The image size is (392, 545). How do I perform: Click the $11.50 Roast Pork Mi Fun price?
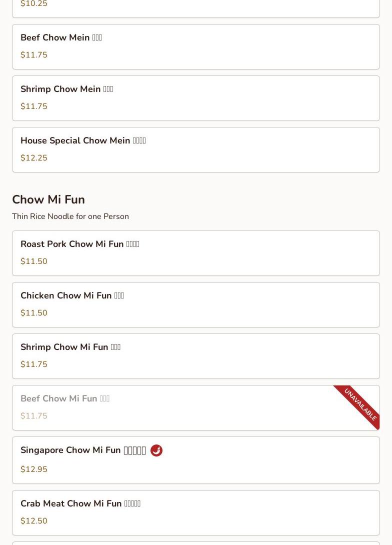(34, 261)
